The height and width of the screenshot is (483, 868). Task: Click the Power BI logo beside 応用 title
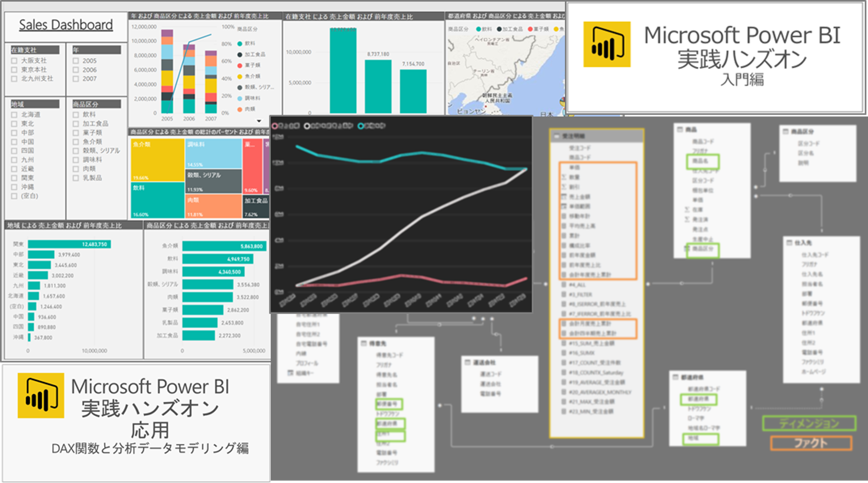pyautogui.click(x=41, y=395)
